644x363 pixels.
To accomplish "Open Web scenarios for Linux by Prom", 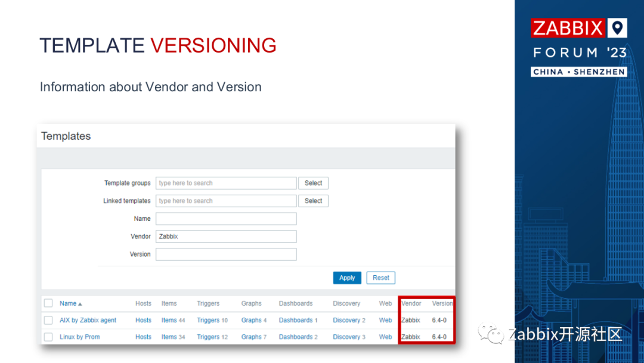I will [385, 337].
